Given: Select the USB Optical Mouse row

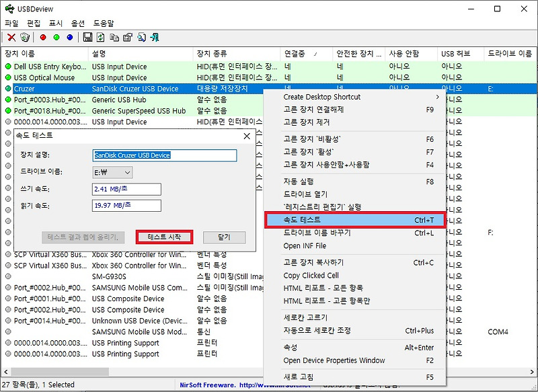Looking at the screenshot, I should [270, 77].
